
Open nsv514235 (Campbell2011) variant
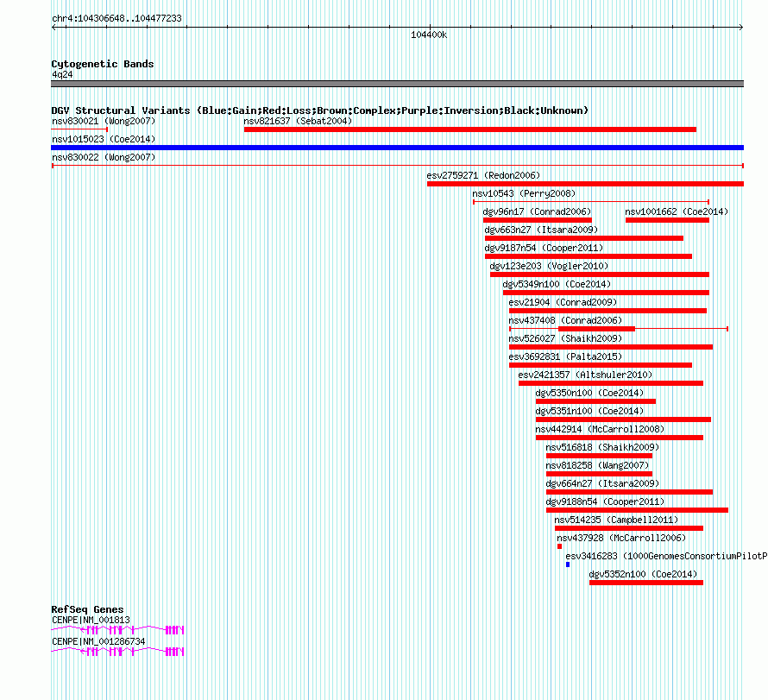pyautogui.click(x=616, y=520)
